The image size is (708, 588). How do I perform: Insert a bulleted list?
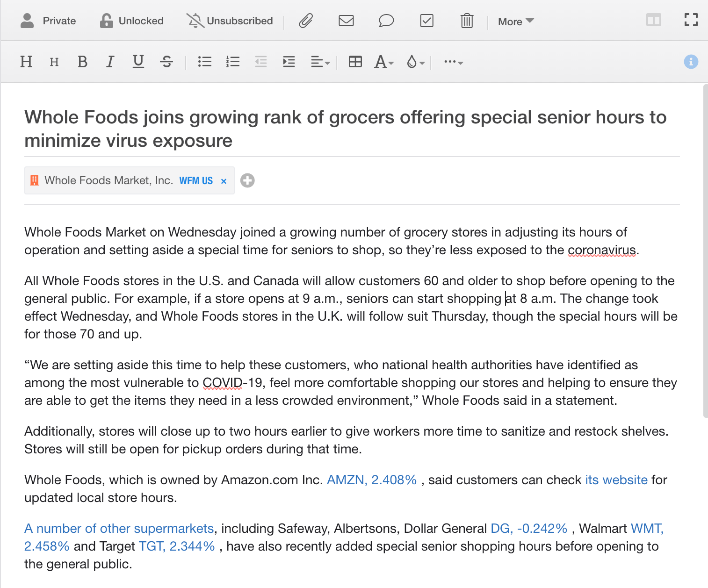pos(205,62)
